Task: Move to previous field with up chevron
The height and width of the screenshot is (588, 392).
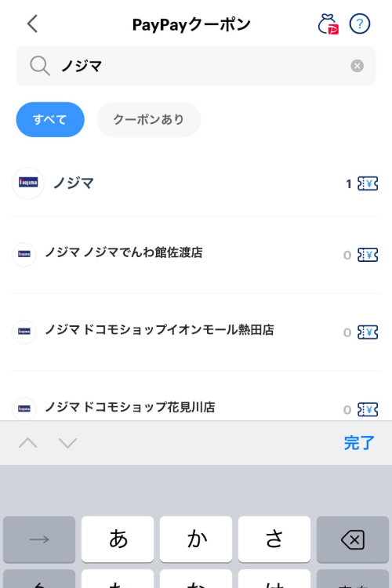Action: (28, 443)
